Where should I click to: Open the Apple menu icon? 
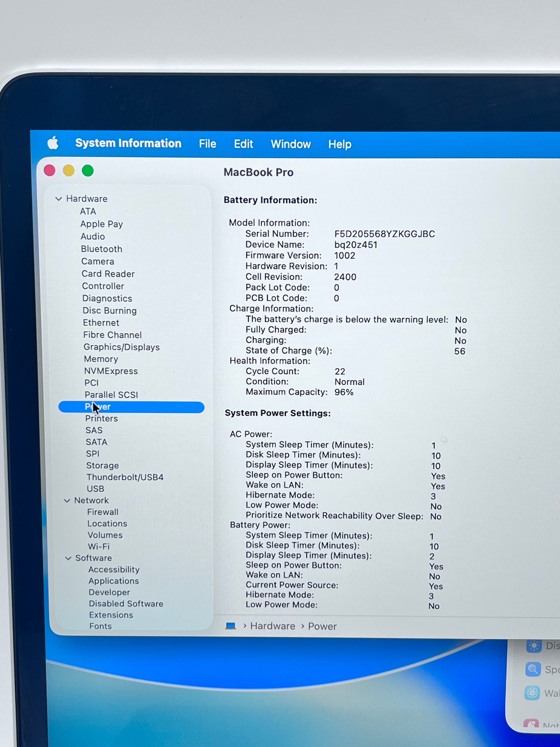pos(53,143)
